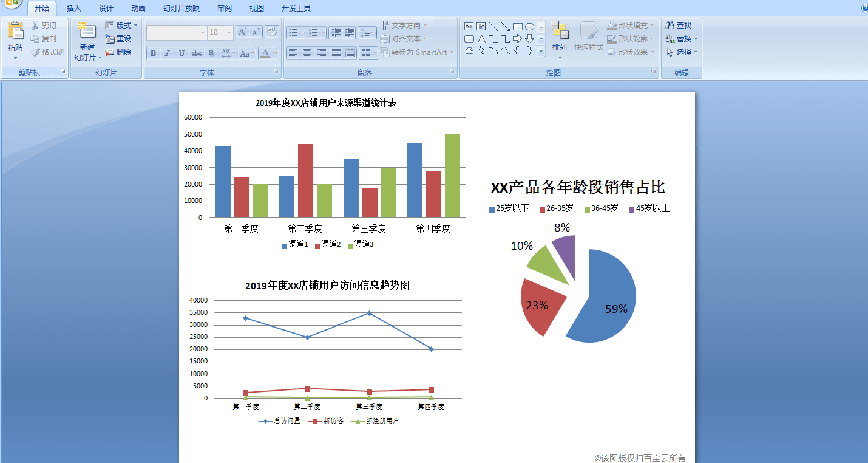Viewport: 868px width, 463px height.
Task: Open the Paragraph dialog launcher
Action: (452, 72)
